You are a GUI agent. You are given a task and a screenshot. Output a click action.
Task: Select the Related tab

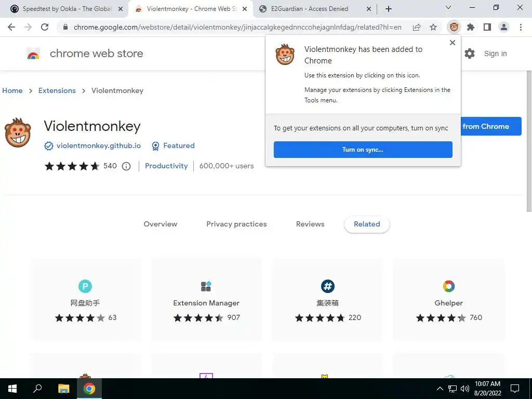(367, 224)
